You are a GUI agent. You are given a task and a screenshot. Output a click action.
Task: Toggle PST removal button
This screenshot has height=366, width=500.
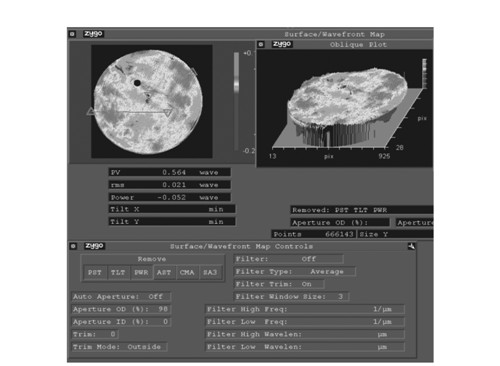[x=95, y=272]
